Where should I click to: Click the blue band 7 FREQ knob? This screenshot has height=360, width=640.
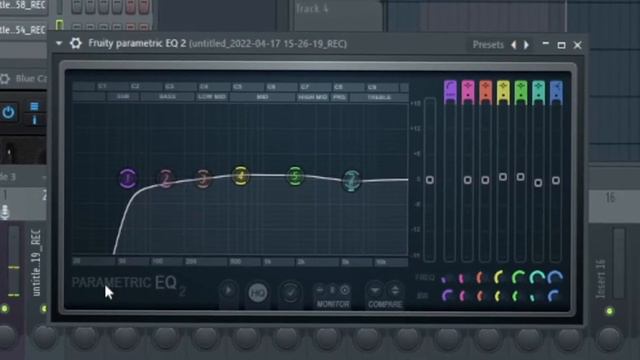(x=555, y=278)
